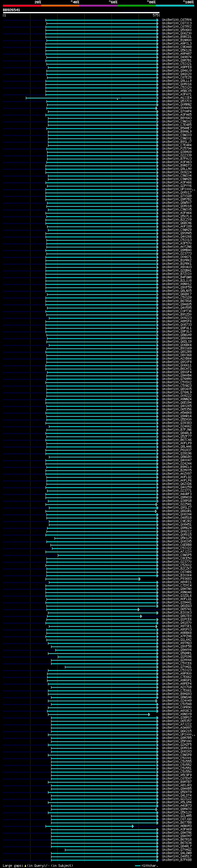This screenshot has height=868, width=197.
Task: Click the red 20% identity legend segment
Action: tap(22, 6)
